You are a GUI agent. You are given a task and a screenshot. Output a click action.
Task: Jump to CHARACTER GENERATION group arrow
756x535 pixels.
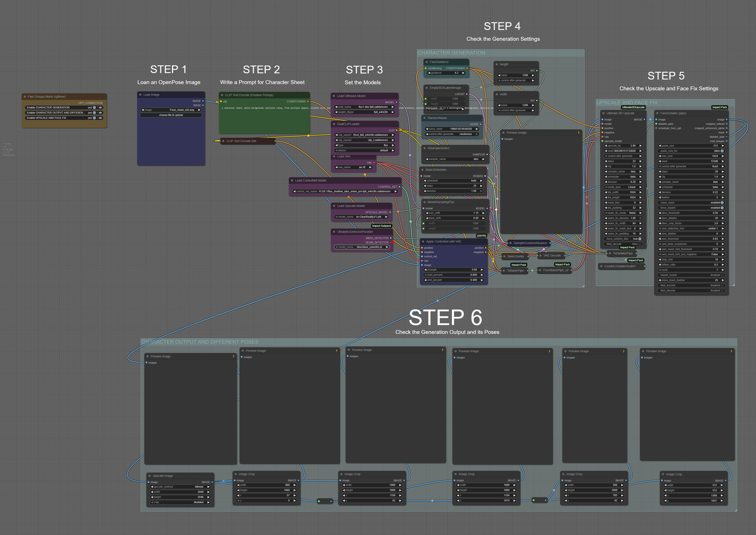point(101,108)
